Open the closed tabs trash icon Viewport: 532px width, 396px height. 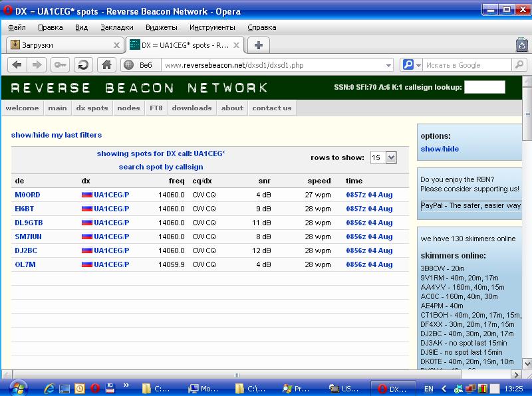pos(521,45)
